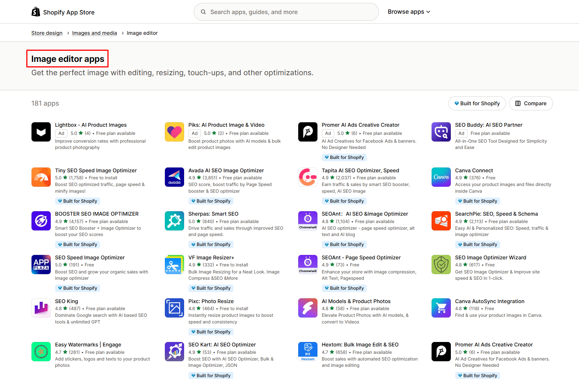Screen dimensions: 579x392
Task: Open the Pixc: Photo Resize title link
Action: [211, 301]
